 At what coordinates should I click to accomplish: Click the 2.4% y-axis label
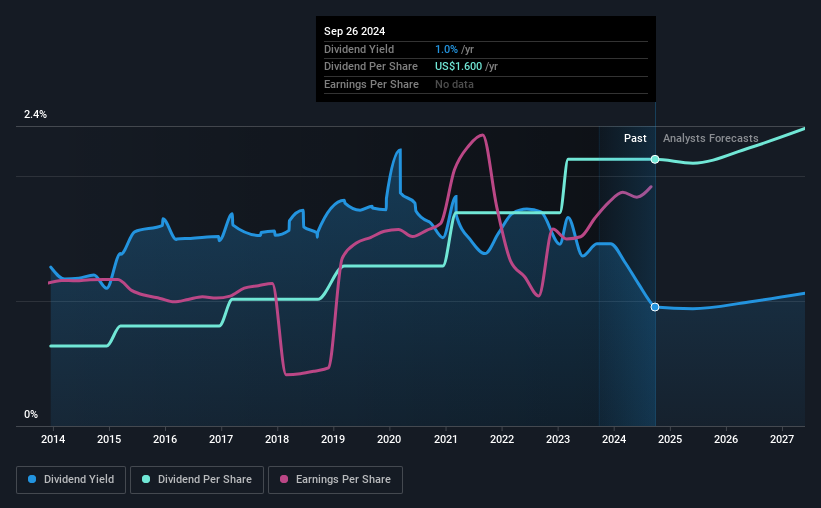(x=35, y=114)
